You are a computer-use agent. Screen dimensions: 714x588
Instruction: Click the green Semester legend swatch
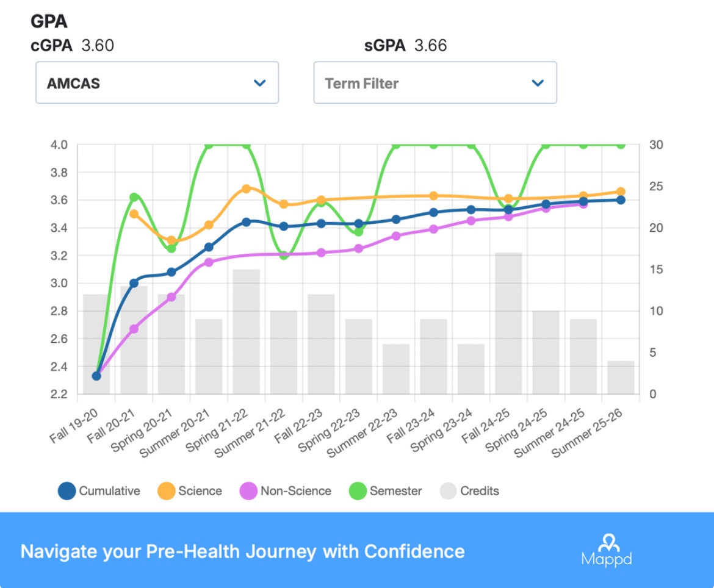(x=358, y=491)
